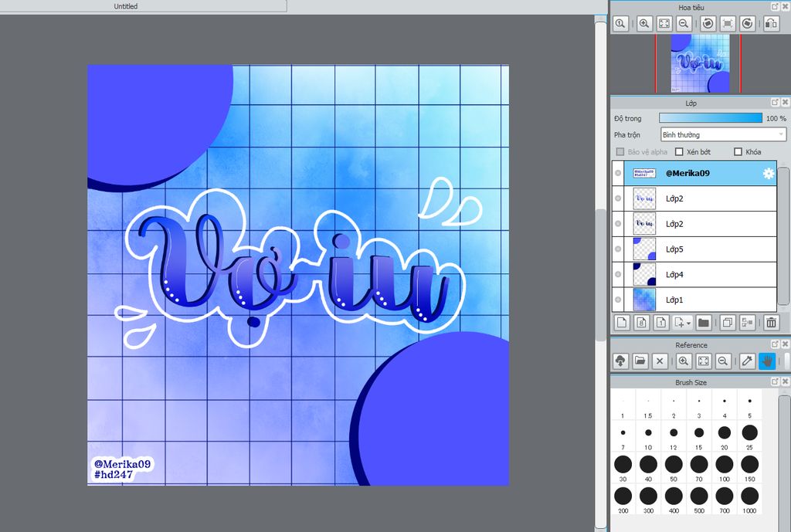Image resolution: width=791 pixels, height=532 pixels.
Task: Flip canvas view horizontally in navigator
Action: click(772, 24)
